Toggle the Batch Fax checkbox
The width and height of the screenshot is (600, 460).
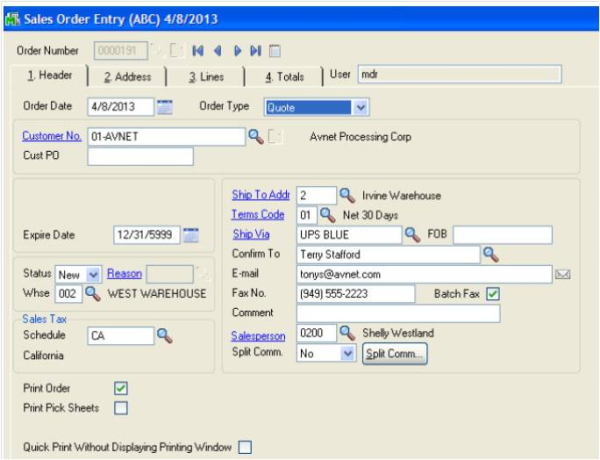pos(492,293)
